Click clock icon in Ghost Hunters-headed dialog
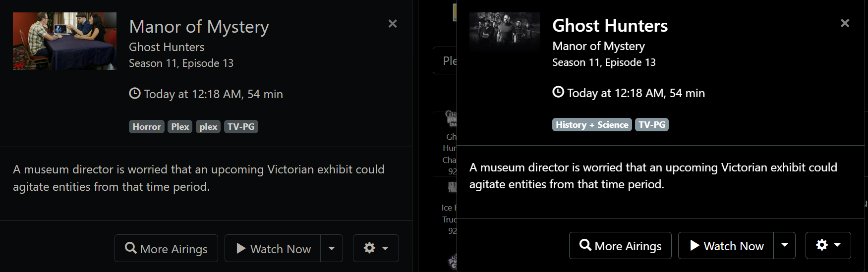Image resolution: width=868 pixels, height=272 pixels. click(558, 92)
